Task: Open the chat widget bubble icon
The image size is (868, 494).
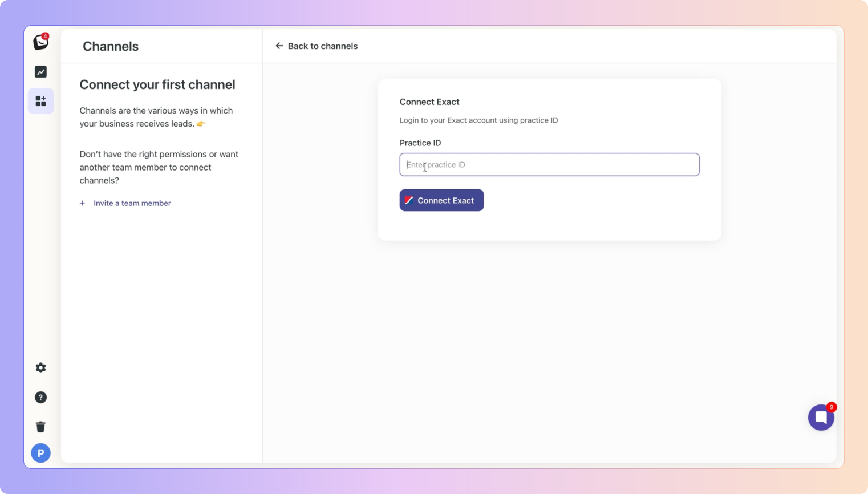Action: click(x=821, y=418)
